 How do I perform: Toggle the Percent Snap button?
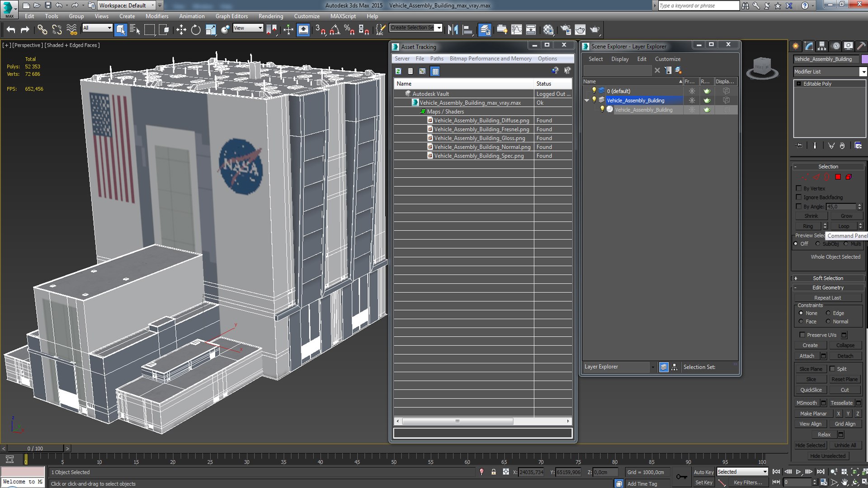click(349, 30)
